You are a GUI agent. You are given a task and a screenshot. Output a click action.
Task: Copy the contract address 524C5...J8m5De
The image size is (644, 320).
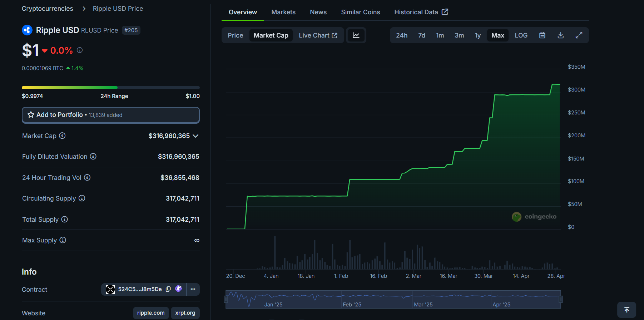coord(168,289)
